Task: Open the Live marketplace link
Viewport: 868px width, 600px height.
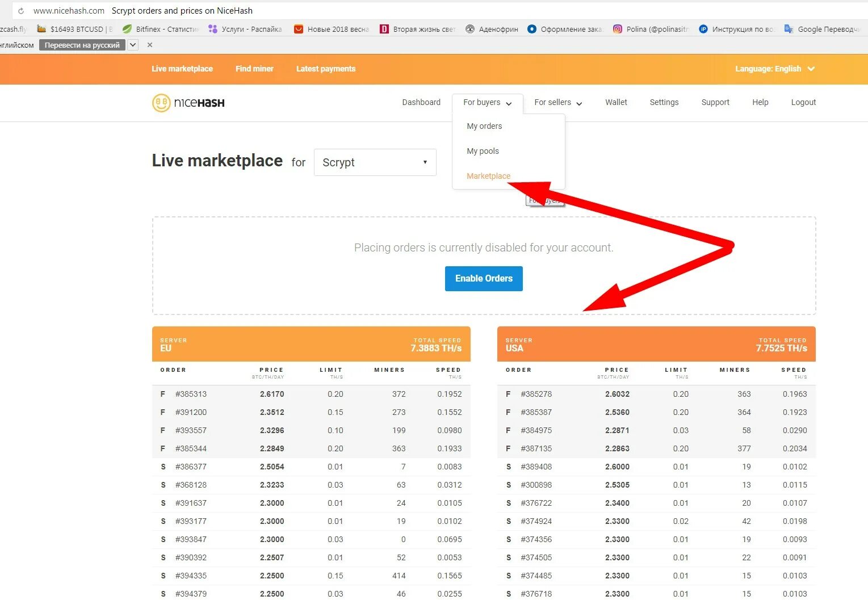Action: (x=182, y=69)
